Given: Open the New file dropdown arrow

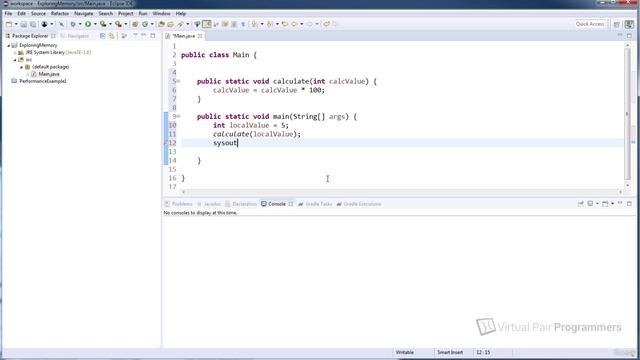Looking at the screenshot, I should pos(16,24).
